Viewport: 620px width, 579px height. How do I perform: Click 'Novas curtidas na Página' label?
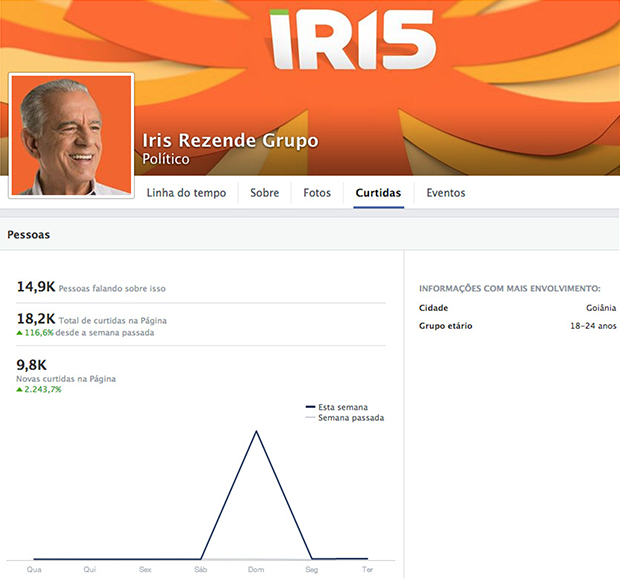click(66, 379)
